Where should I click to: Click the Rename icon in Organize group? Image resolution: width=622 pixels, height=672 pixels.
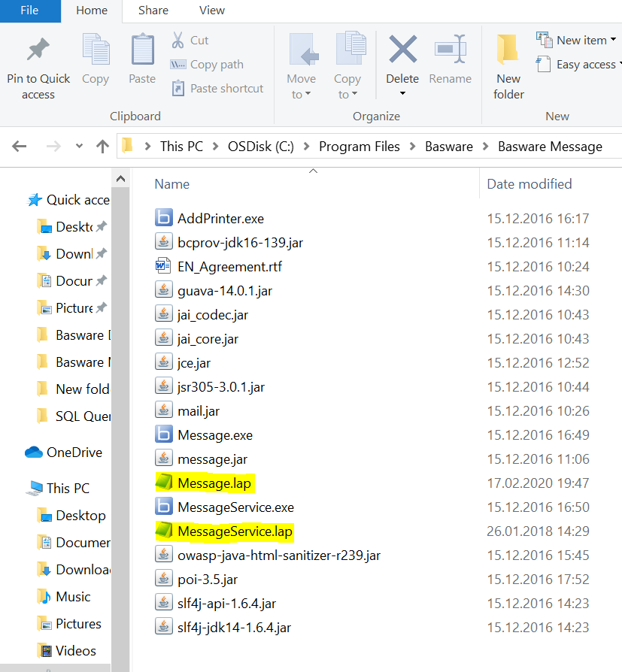(x=451, y=51)
